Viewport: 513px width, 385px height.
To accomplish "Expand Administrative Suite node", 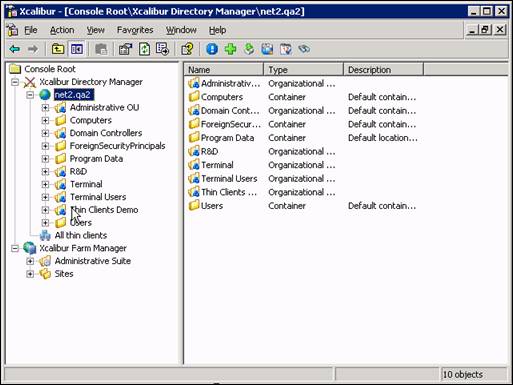I will pos(30,261).
